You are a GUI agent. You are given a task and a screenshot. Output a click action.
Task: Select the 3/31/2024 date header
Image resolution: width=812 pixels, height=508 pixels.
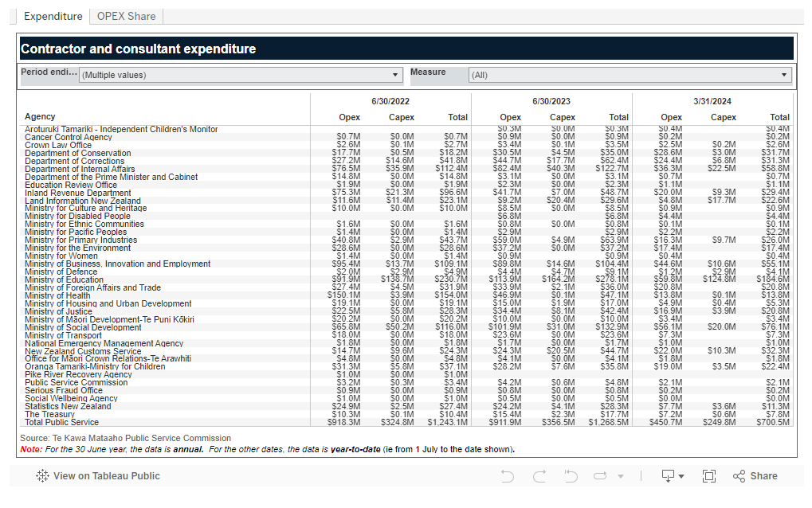pyautogui.click(x=712, y=101)
